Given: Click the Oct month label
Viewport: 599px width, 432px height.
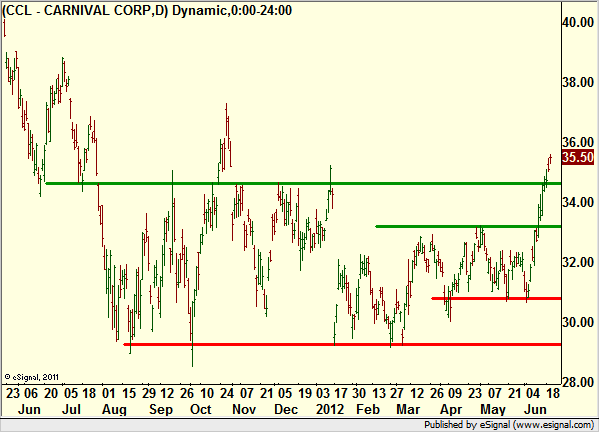Looking at the screenshot, I should 201,409.
